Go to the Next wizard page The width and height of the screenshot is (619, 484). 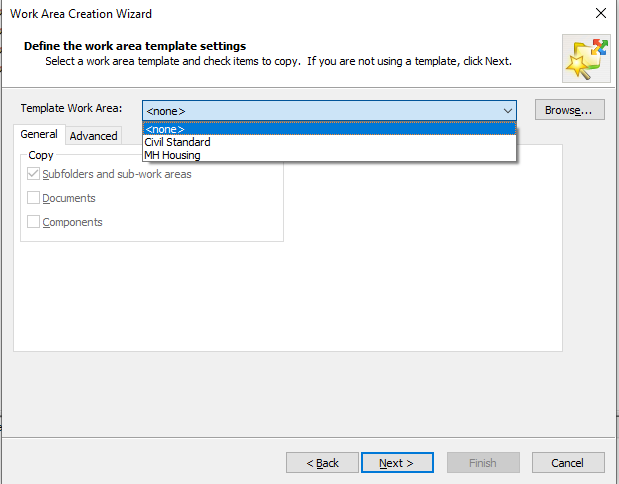397,463
